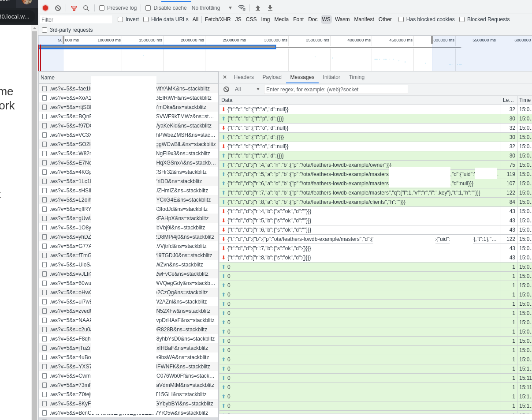The height and width of the screenshot is (420, 532).
Task: Filter requests by Wasm type
Action: click(342, 19)
